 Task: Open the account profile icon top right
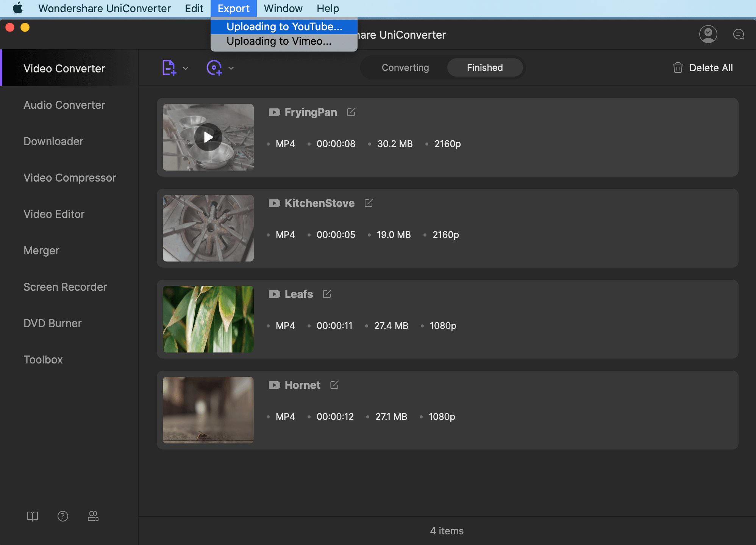(708, 34)
